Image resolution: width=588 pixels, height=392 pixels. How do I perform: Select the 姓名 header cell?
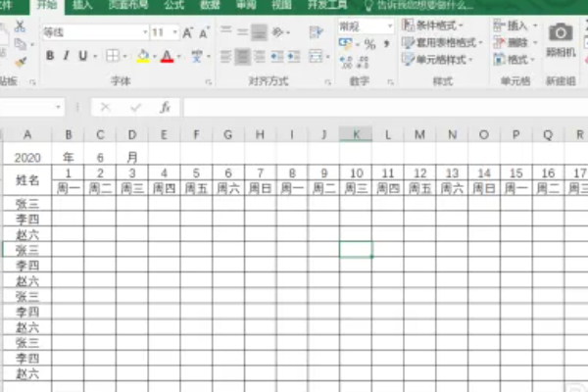[x=27, y=180]
